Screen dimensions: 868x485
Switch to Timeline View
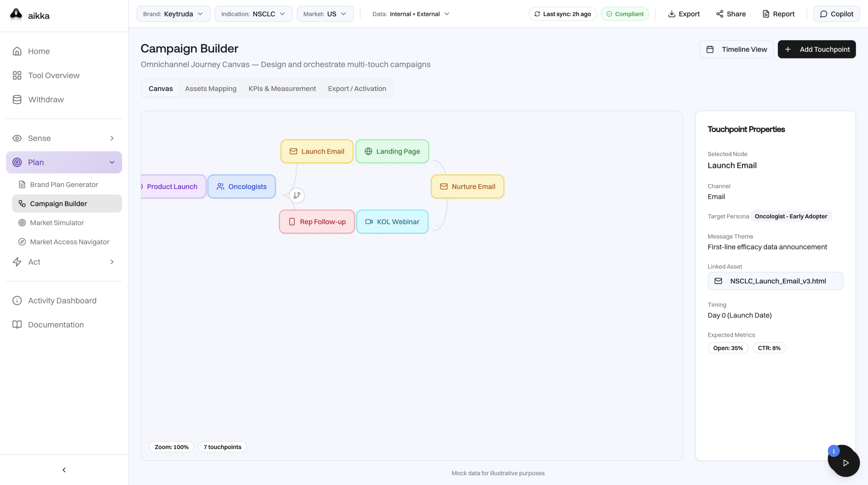click(736, 50)
